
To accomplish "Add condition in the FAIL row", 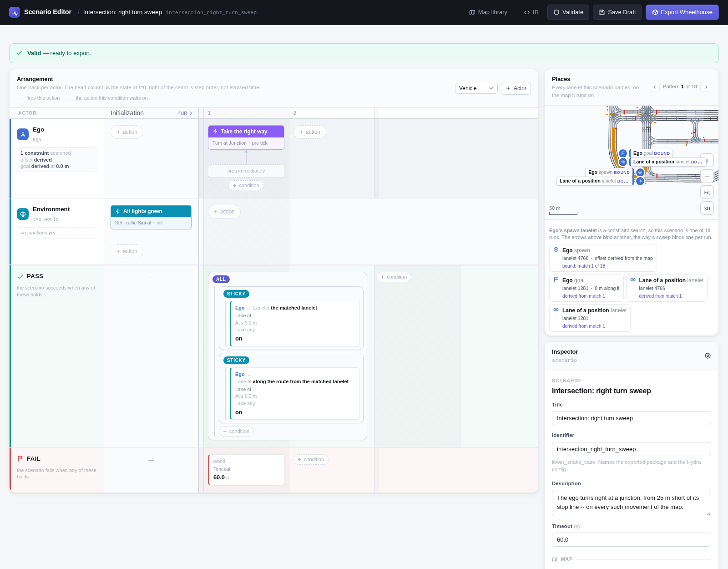I will coord(311,460).
